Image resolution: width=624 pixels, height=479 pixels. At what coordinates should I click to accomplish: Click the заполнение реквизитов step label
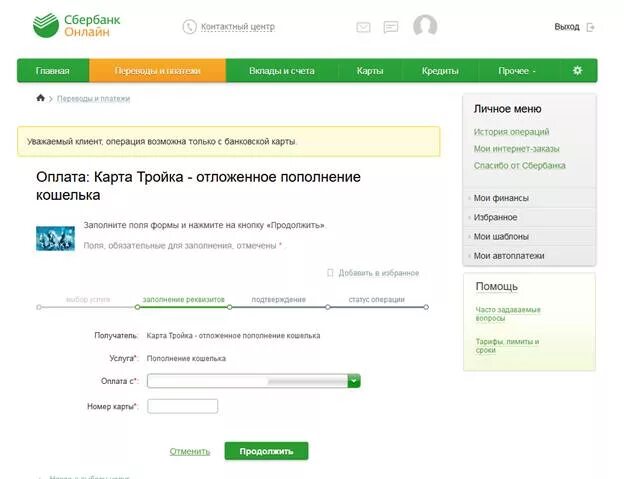[x=183, y=299]
